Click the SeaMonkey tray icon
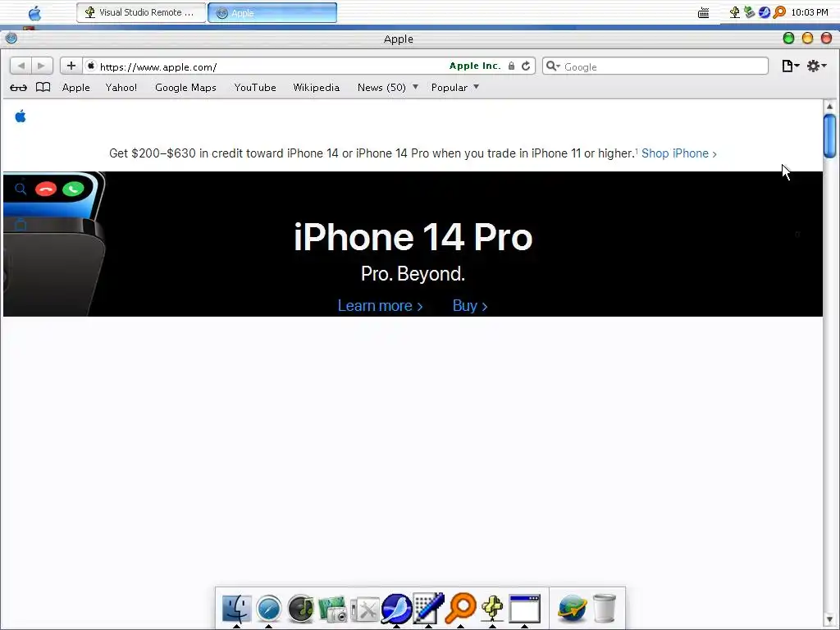This screenshot has height=630, width=840. pyautogui.click(x=765, y=12)
